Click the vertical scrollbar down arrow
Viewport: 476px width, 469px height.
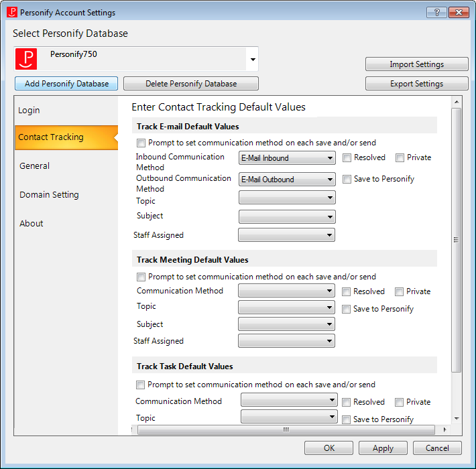[457, 419]
